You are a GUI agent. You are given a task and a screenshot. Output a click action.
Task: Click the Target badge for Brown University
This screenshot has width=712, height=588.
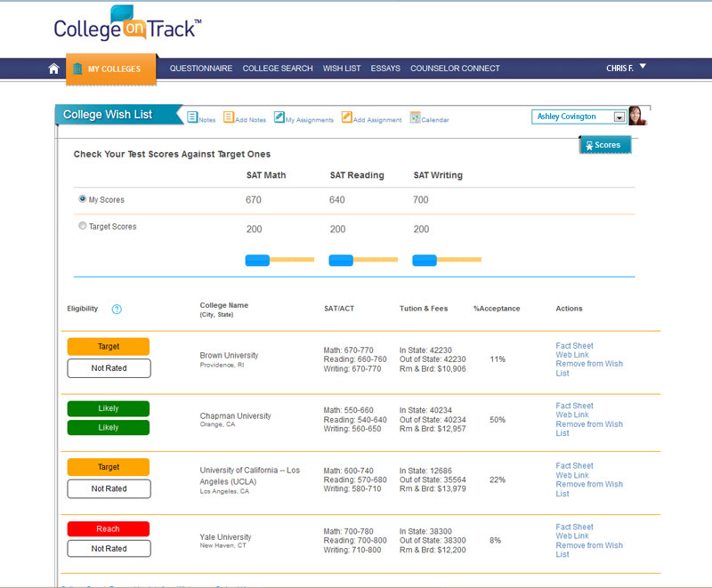pyautogui.click(x=109, y=347)
